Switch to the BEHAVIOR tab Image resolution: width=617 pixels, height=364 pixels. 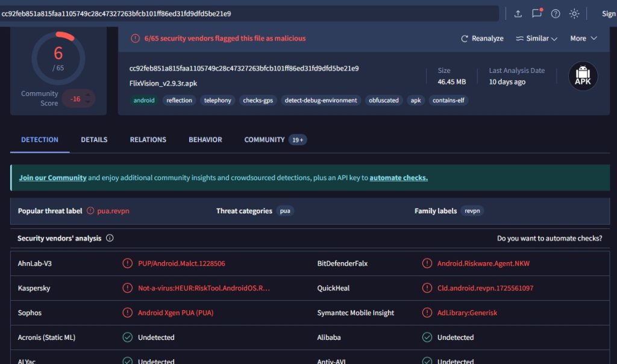pyautogui.click(x=205, y=139)
